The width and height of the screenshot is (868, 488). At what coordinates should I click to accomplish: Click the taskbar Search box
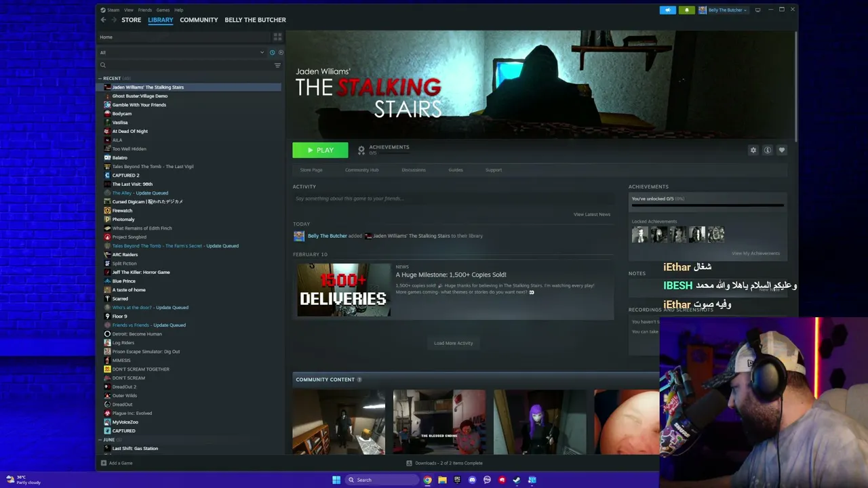click(x=381, y=480)
